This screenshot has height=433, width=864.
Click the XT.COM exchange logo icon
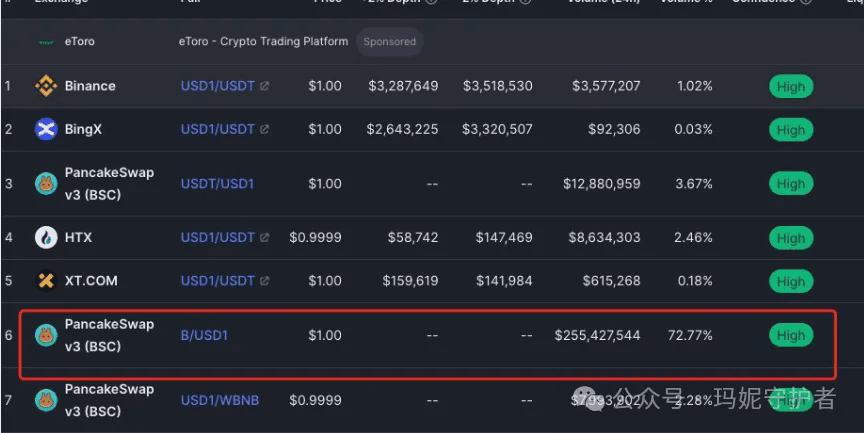(x=46, y=280)
